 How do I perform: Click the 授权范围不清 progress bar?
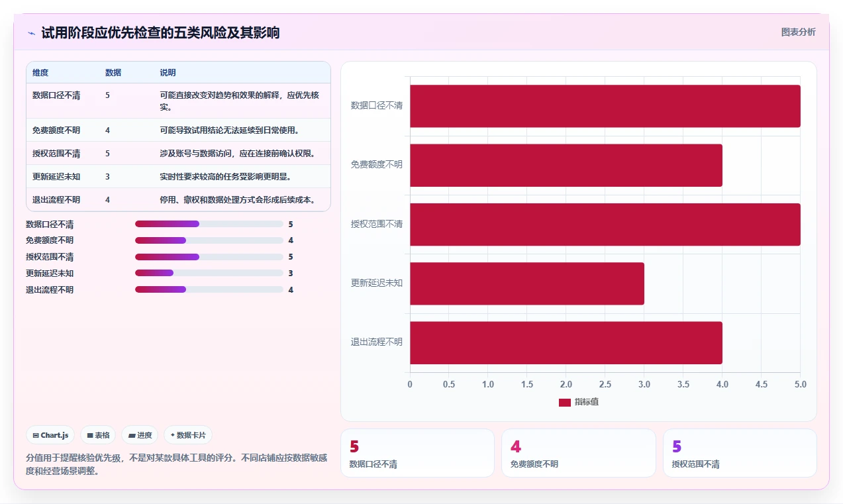click(x=209, y=257)
